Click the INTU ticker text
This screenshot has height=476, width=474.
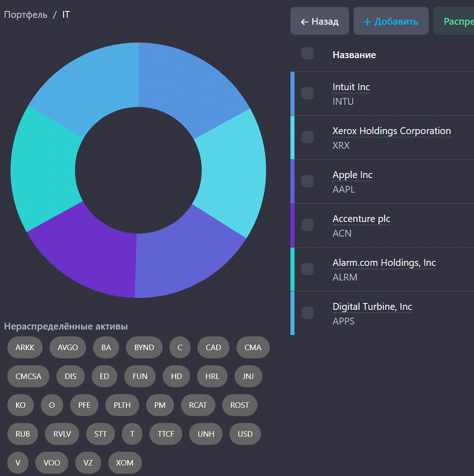tap(343, 101)
